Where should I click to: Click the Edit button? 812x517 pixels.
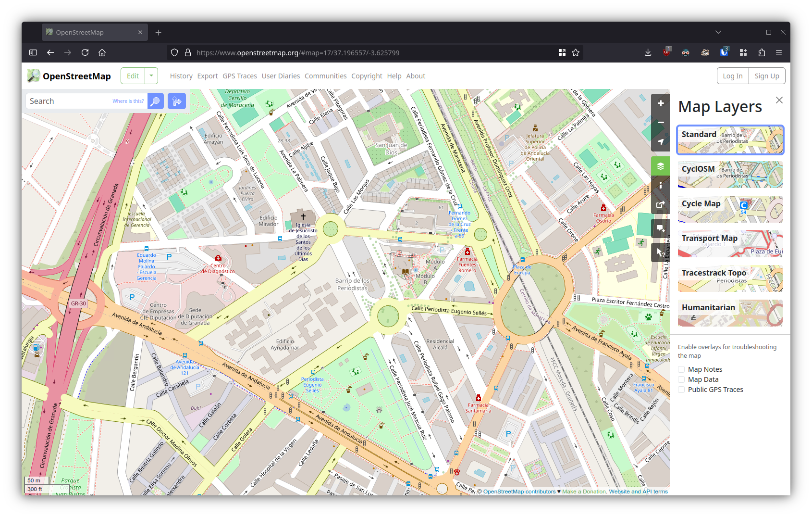[x=133, y=76]
